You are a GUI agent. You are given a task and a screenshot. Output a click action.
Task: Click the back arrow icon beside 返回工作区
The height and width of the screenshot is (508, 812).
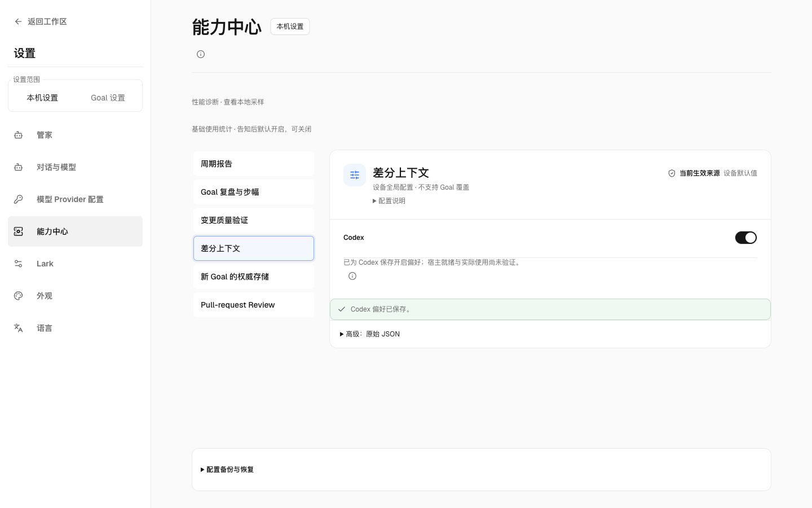[x=19, y=21]
